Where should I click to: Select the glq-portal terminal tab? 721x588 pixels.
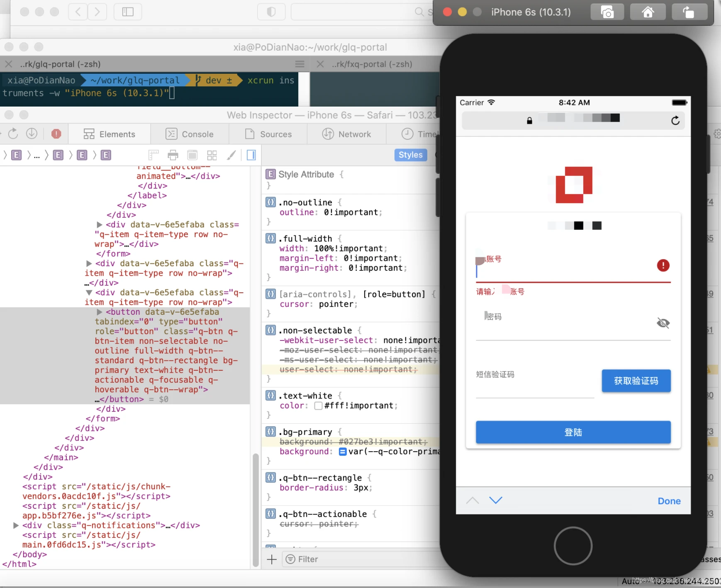[61, 64]
